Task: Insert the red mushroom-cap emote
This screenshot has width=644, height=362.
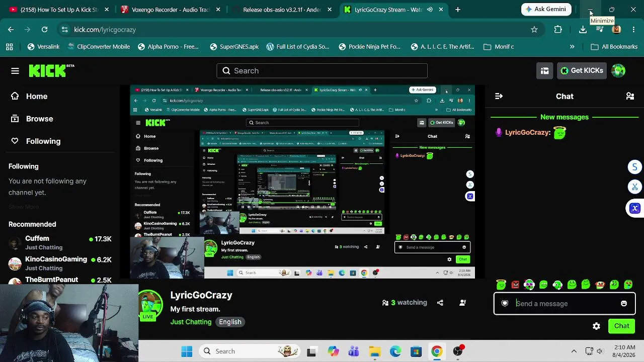Action: pyautogui.click(x=600, y=285)
